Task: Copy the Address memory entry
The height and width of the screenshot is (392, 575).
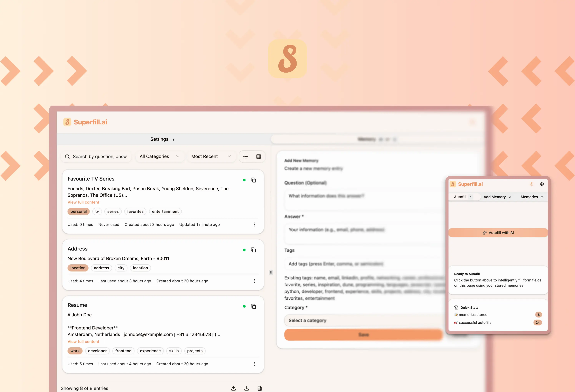Action: point(253,250)
